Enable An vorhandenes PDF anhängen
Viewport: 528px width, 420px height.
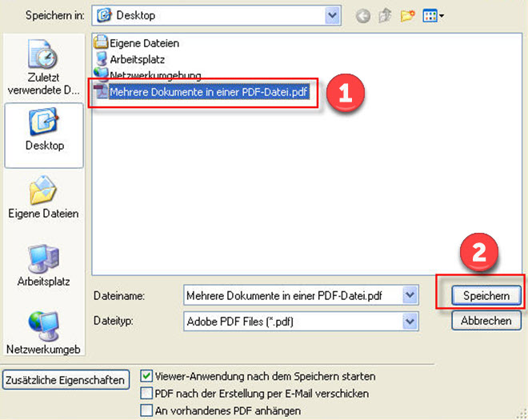pos(146,410)
